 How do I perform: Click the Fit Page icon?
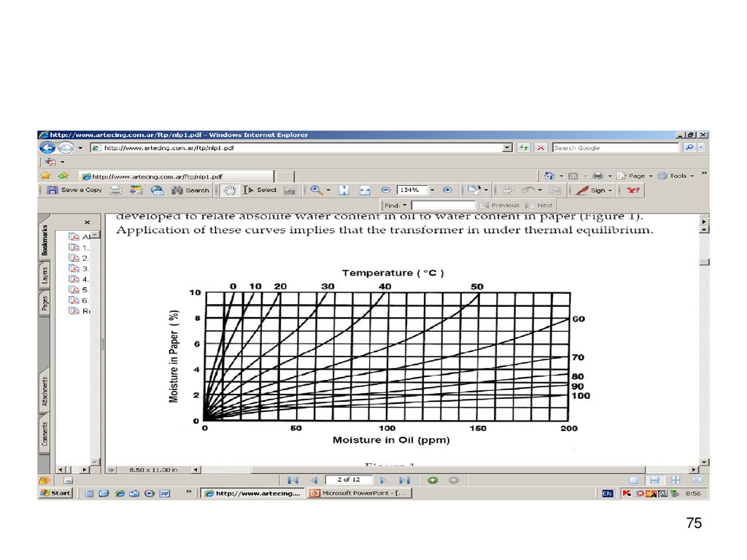[344, 190]
